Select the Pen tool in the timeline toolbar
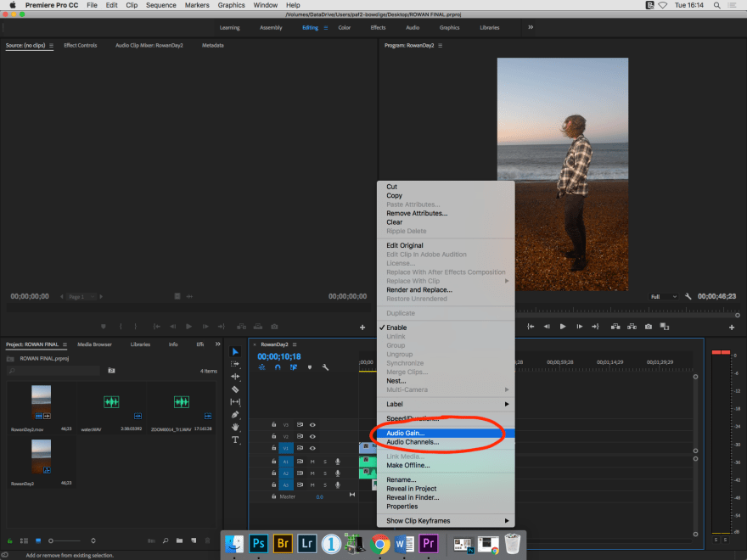Screen dimensions: 747x560 tap(236, 414)
